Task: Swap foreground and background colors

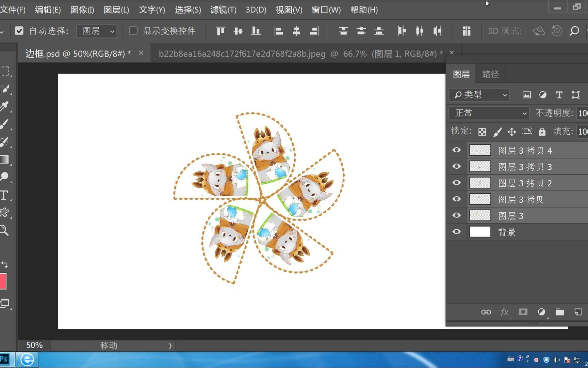Action: [4, 264]
